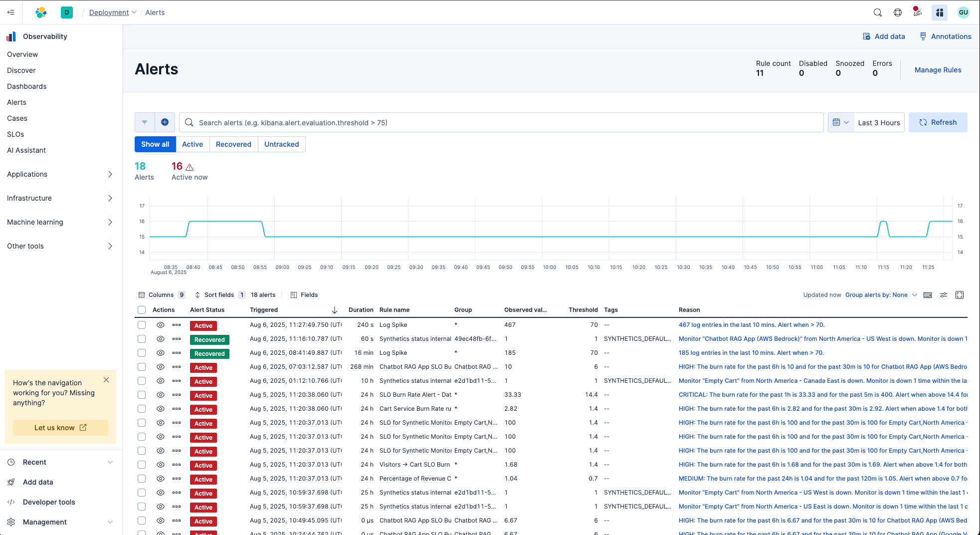Click the add filter plus icon
Image resolution: width=980 pixels, height=535 pixels.
(x=165, y=122)
